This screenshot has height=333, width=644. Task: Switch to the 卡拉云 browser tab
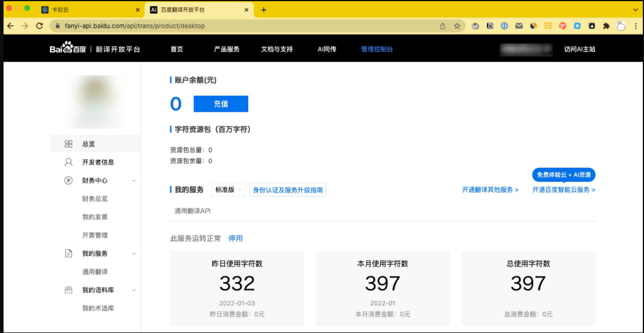[x=91, y=10]
